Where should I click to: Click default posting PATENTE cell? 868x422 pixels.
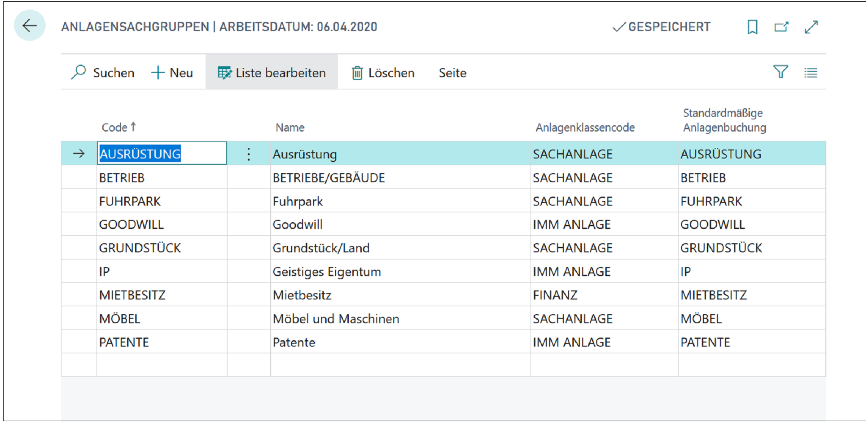click(x=752, y=342)
